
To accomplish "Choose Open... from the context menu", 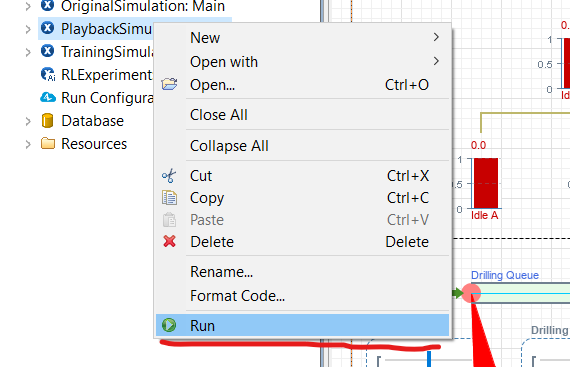I will click(x=302, y=85).
